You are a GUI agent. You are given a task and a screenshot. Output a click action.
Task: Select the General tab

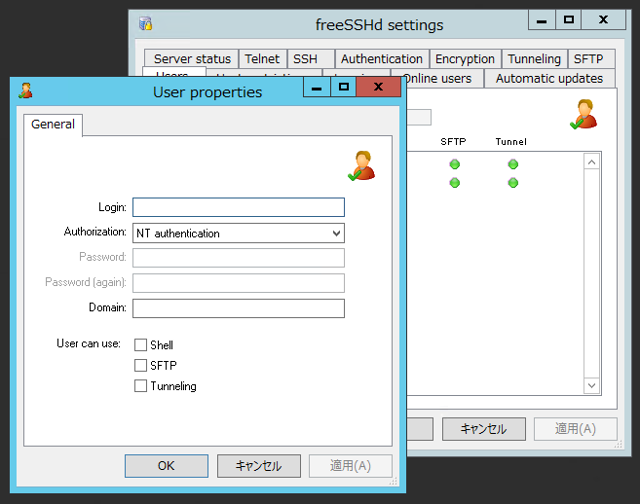(53, 124)
